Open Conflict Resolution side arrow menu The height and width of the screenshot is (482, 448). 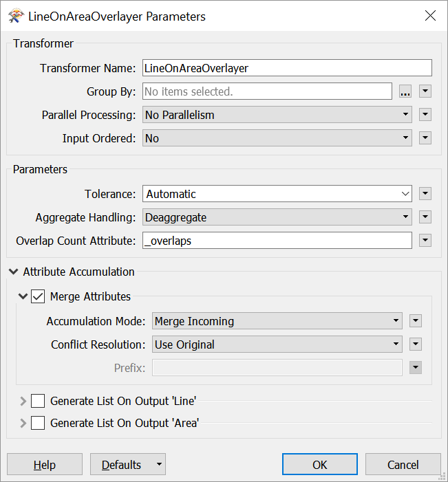pyautogui.click(x=416, y=344)
